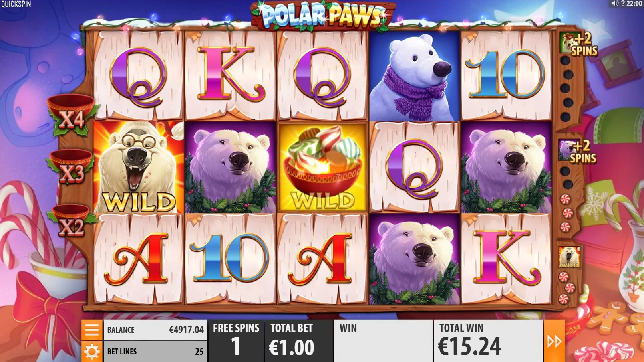Viewport: 644px width, 362px height.
Task: Open the Bet Lines field
Action: pos(155,352)
